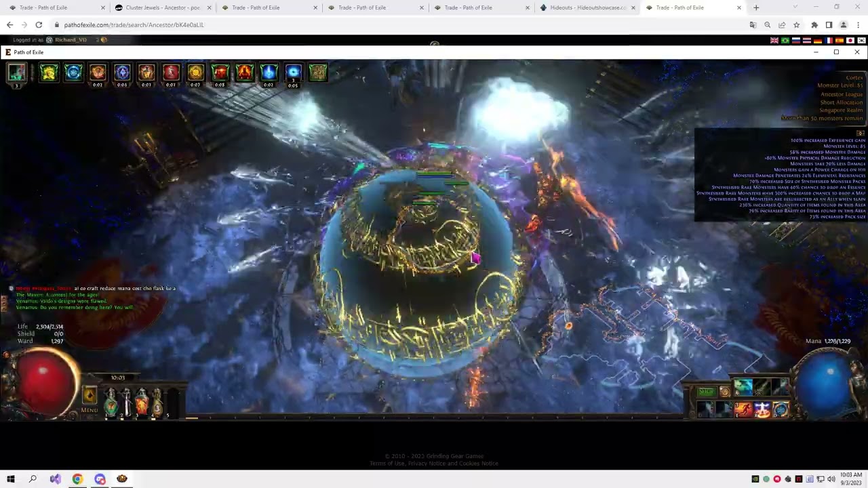Viewport: 868px width, 488px height.
Task: Click the yellow-green buff icon second in row
Action: coord(49,72)
